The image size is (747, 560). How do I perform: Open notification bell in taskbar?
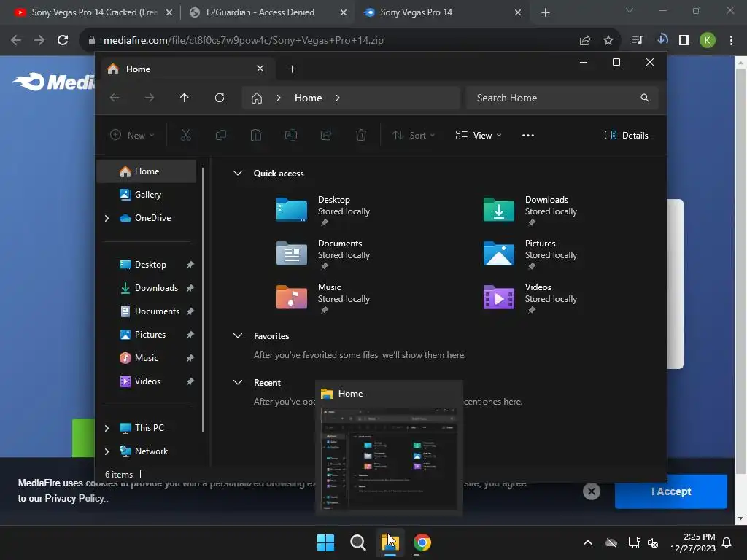pyautogui.click(x=727, y=542)
